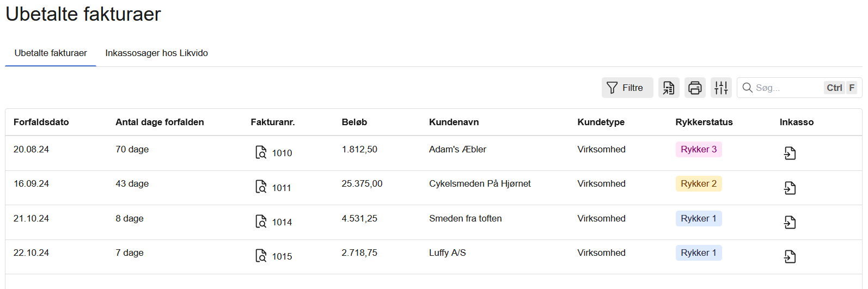Image resolution: width=868 pixels, height=289 pixels.
Task: Preview invoice 1011 document icon
Action: pos(261,187)
